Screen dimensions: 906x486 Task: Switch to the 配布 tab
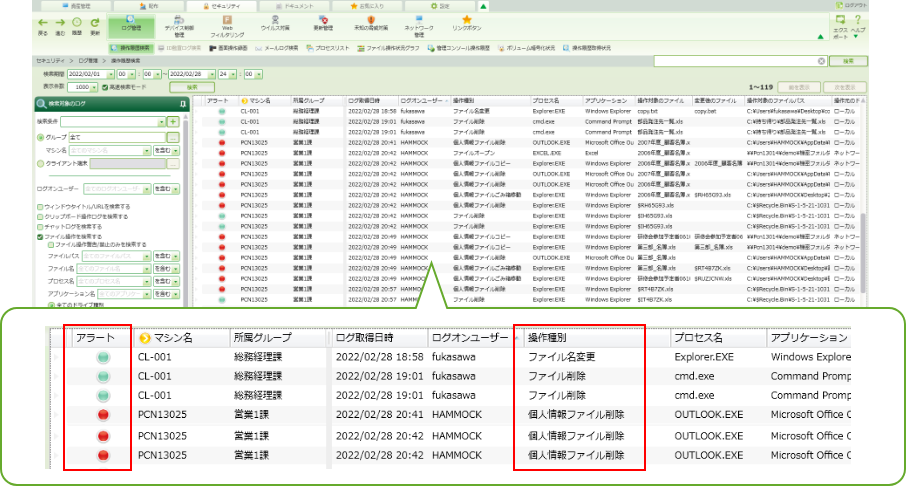[x=149, y=6]
